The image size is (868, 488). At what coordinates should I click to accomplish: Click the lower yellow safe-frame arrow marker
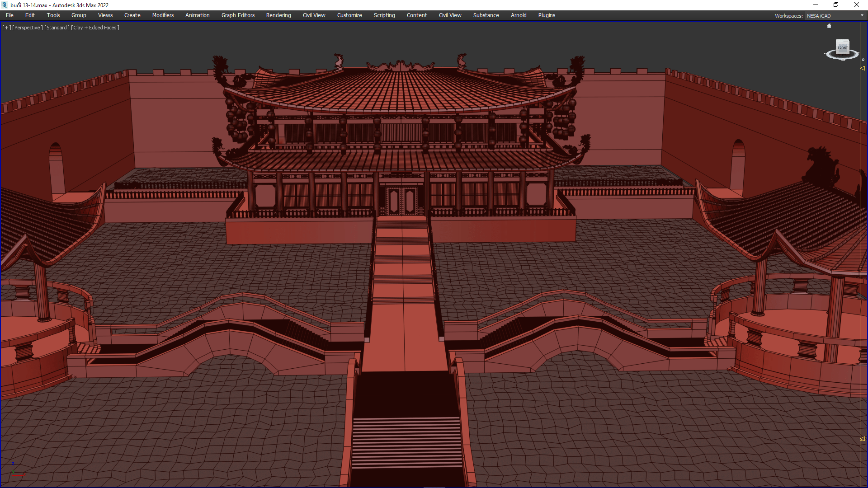(x=863, y=439)
